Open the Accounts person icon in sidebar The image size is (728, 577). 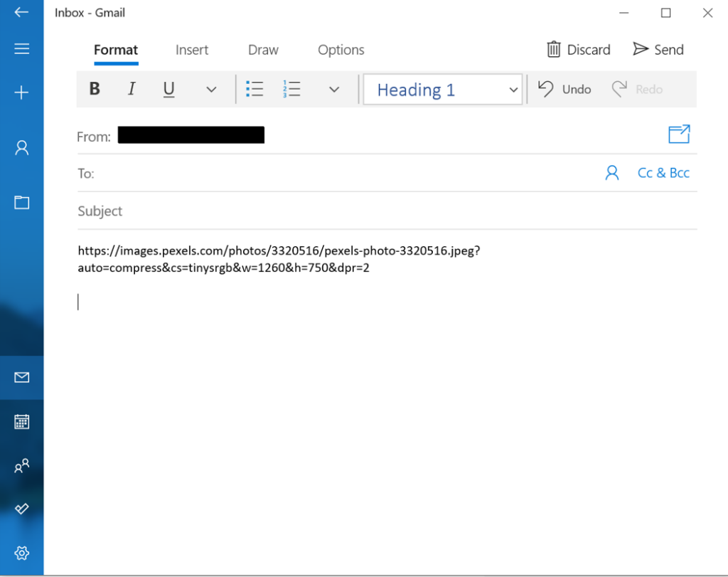coord(21,147)
